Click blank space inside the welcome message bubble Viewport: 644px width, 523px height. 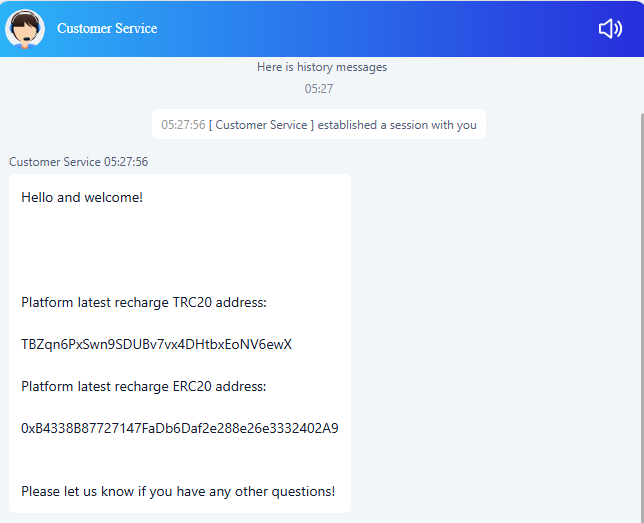pos(180,249)
